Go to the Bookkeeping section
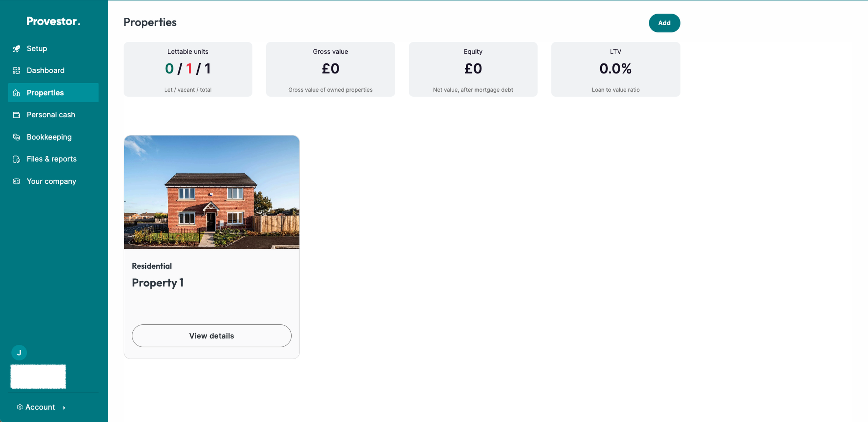Viewport: 868px width, 422px height. click(x=49, y=137)
